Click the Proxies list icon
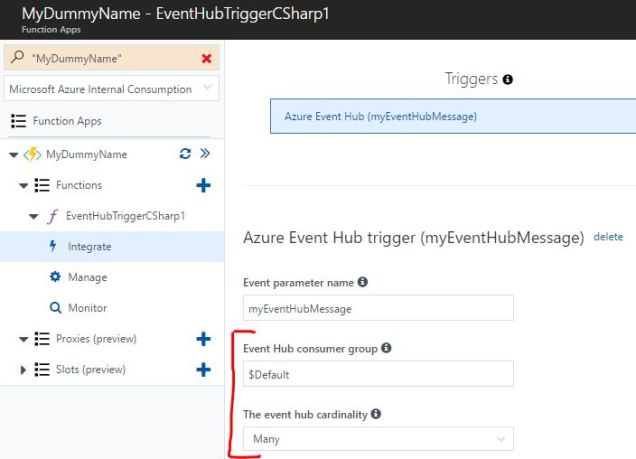Image resolution: width=636 pixels, height=459 pixels. [x=42, y=339]
